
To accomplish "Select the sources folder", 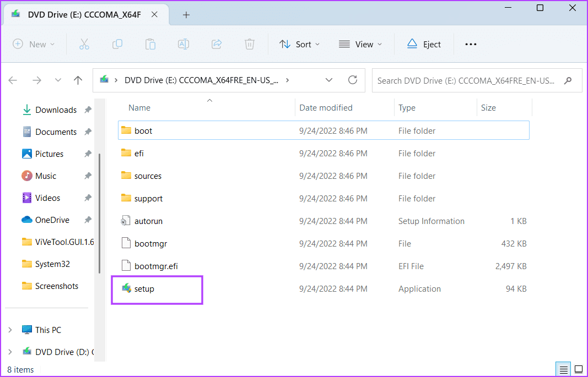I will coord(323,176).
